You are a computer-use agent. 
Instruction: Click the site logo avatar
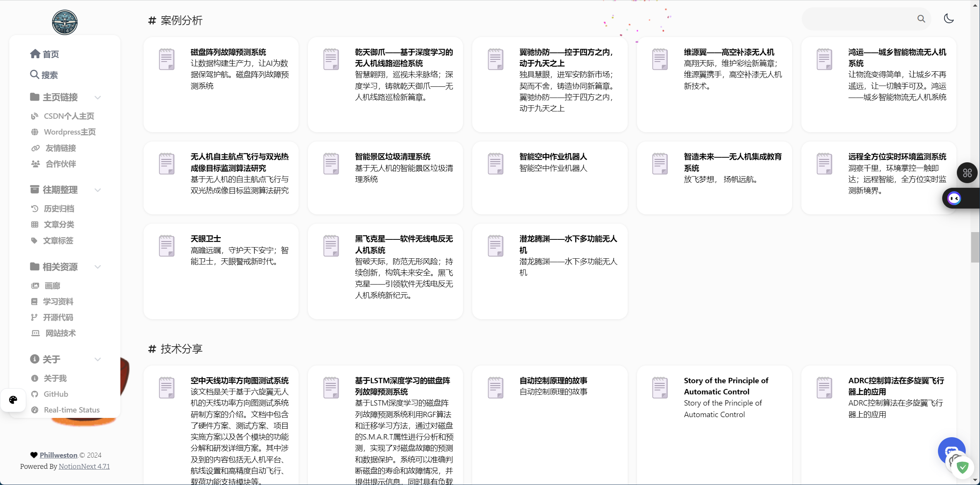65,22
